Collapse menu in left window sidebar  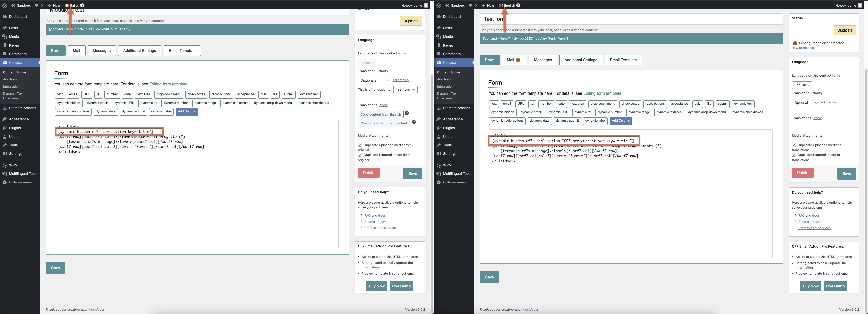click(20, 182)
